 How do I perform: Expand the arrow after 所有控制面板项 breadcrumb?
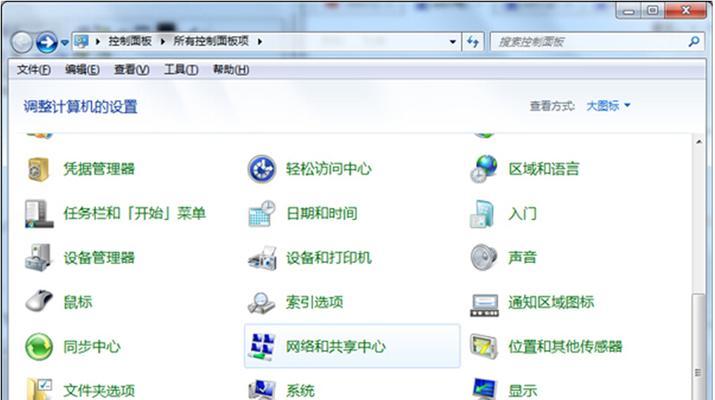pos(259,42)
